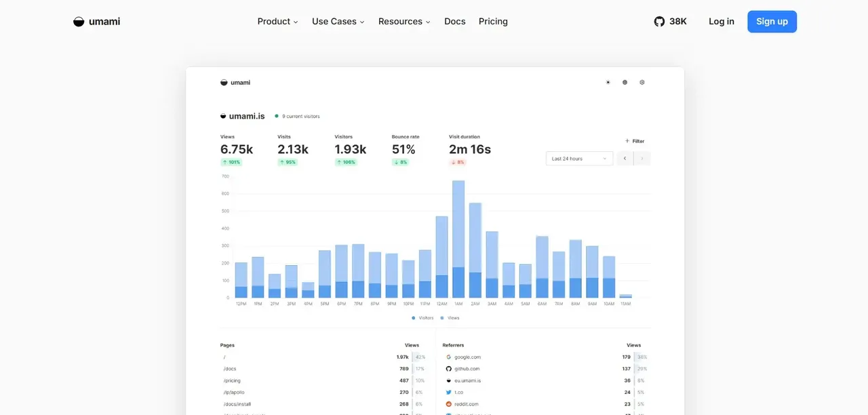Click the github.com referrer text

(x=467, y=369)
